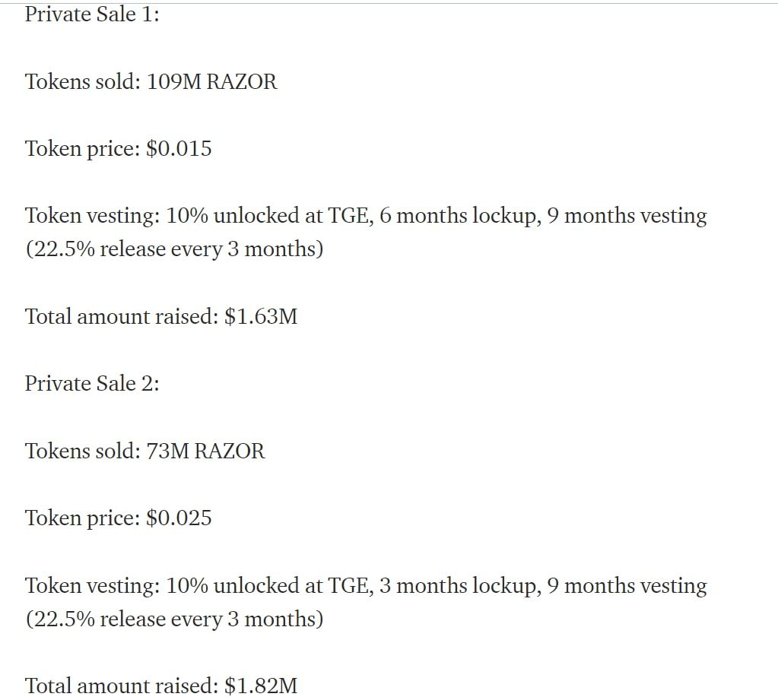The image size is (778, 700).
Task: Click the '3 months lockup' vesting line
Action: pyautogui.click(x=366, y=585)
